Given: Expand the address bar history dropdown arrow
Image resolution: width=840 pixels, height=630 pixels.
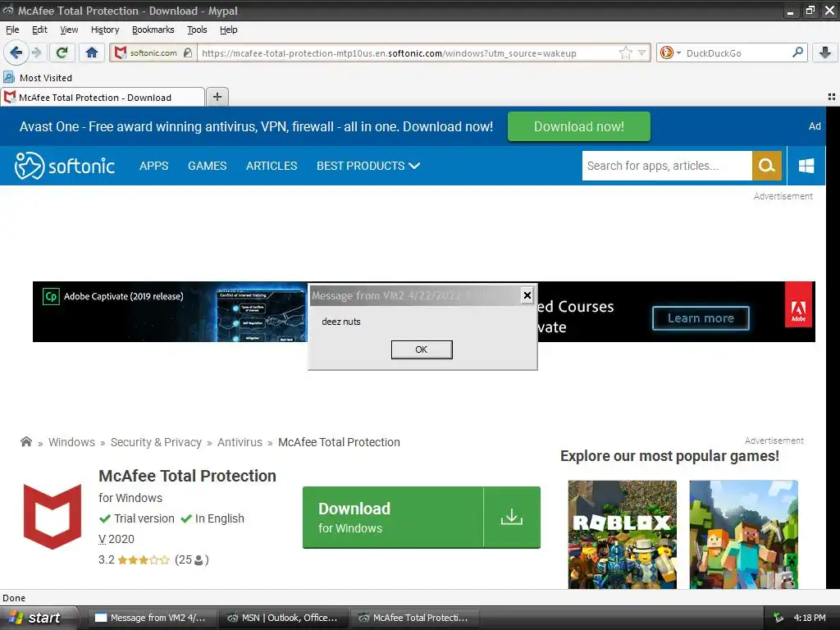Looking at the screenshot, I should pyautogui.click(x=641, y=52).
